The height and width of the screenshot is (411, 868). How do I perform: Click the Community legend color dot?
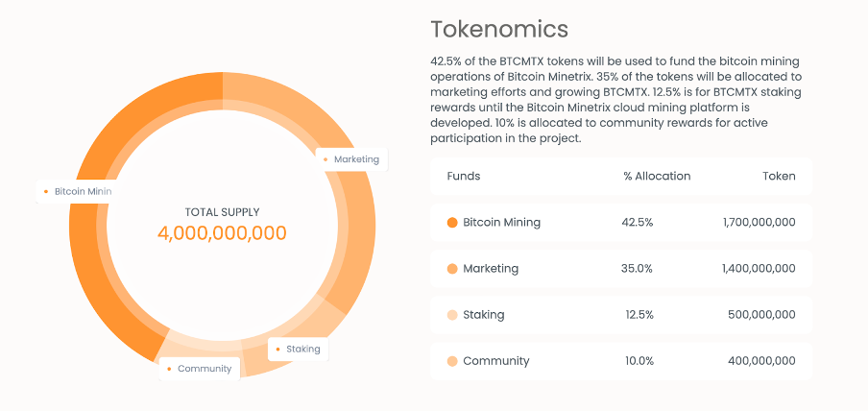(x=452, y=361)
